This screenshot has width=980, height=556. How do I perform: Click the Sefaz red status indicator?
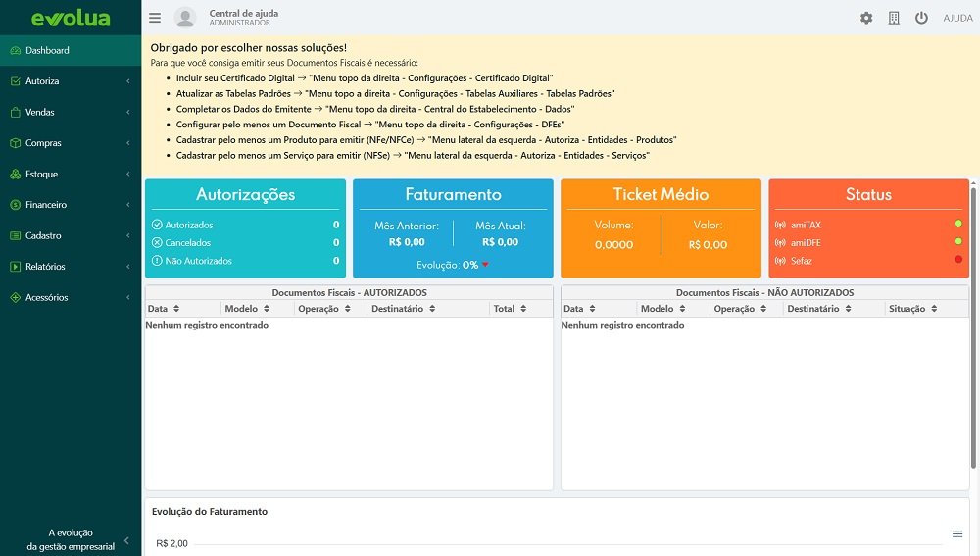point(957,260)
